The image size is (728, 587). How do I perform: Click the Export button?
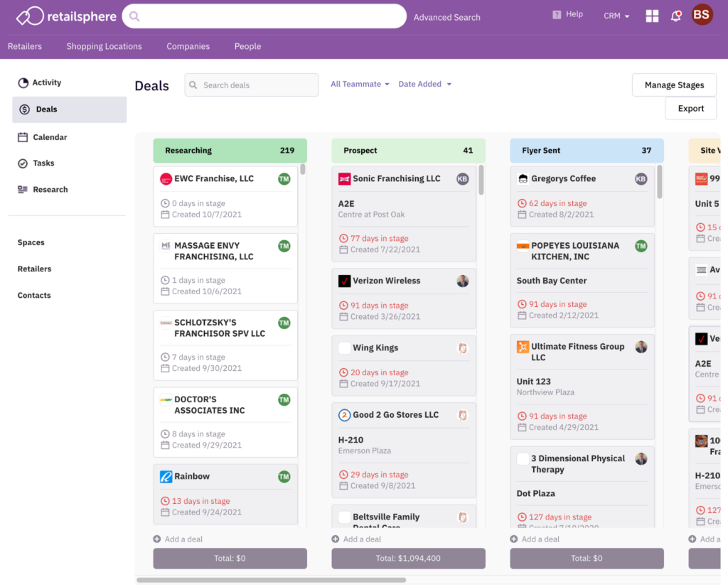click(x=690, y=109)
